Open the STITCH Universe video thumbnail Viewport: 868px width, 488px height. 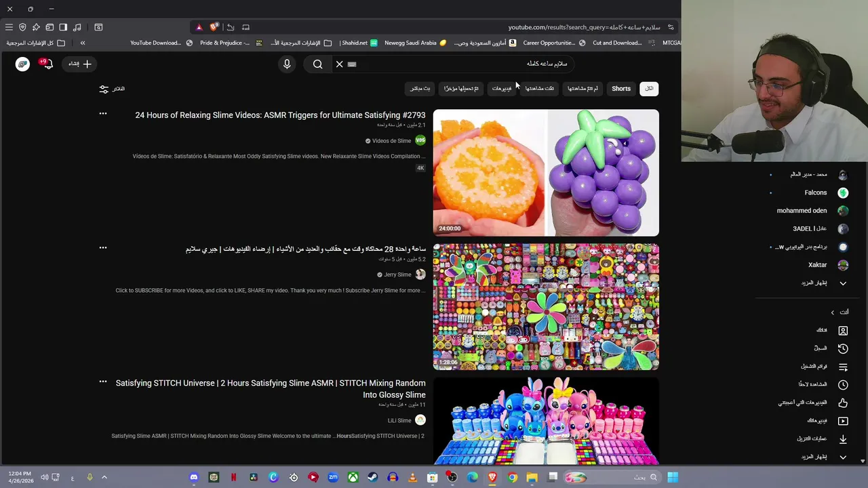546,422
